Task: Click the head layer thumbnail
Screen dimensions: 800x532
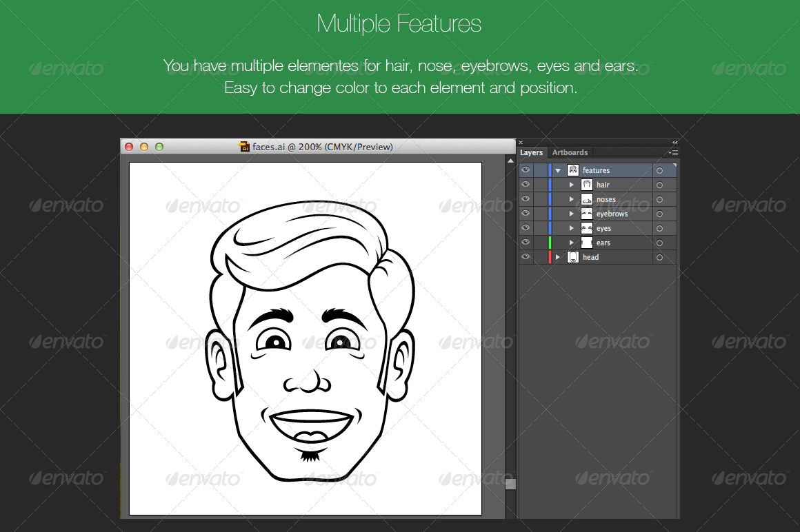Action: 573,256
